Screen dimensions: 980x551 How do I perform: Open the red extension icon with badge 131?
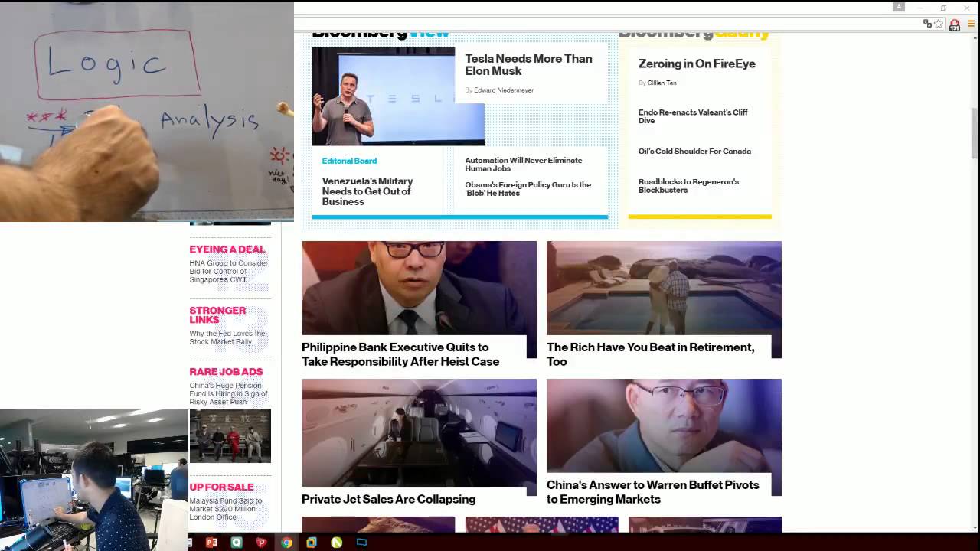(955, 24)
